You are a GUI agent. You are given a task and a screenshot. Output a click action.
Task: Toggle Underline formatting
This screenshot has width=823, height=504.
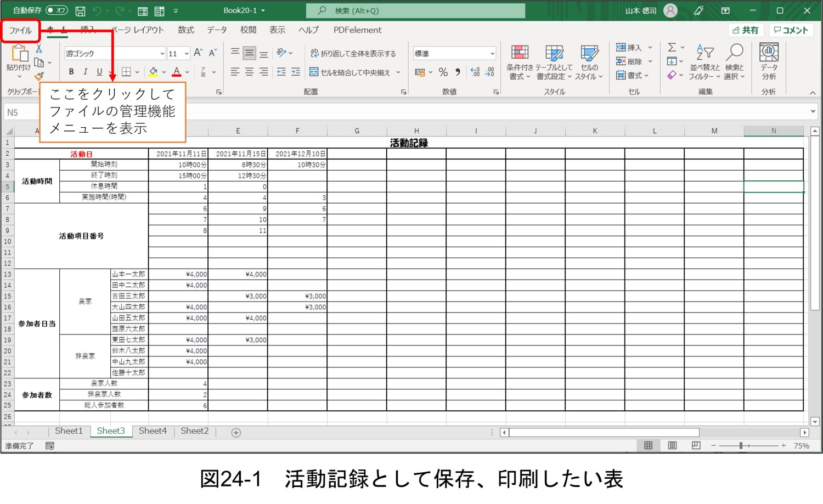click(x=99, y=72)
